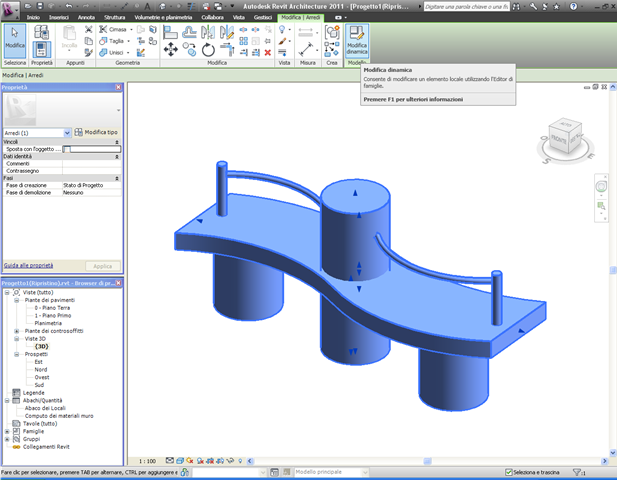This screenshot has width=617, height=480.
Task: Click the selection filter funnel icon
Action: tap(578, 472)
